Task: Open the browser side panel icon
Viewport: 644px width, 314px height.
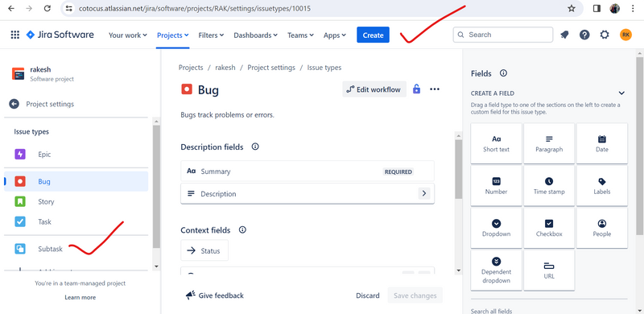Action: pos(597,8)
